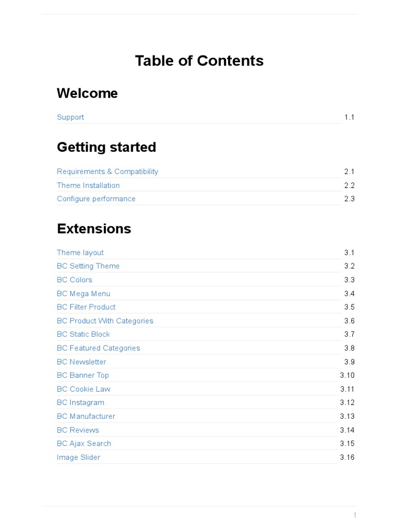Viewport: 399px width, 532px height.
Task: Open BC Mega Menu link
Action: point(84,294)
